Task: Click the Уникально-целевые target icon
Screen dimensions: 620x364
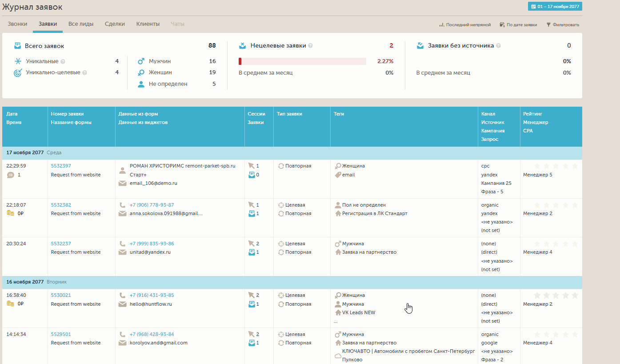Action: [x=18, y=72]
